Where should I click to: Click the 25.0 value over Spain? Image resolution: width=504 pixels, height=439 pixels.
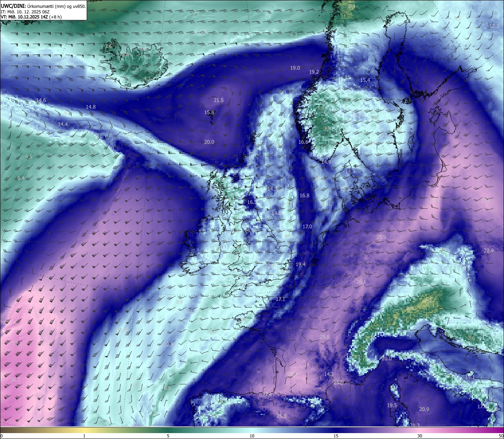pyautogui.click(x=282, y=416)
